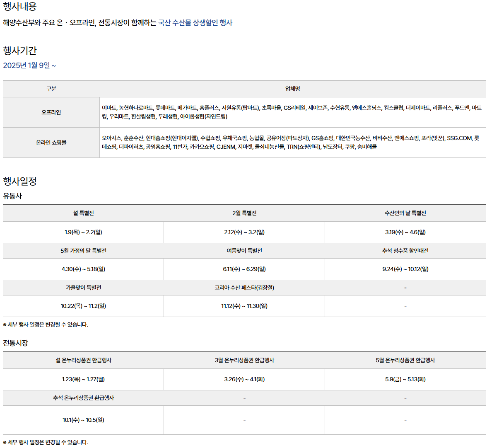Viewport: 487px width, 448px height.
Task: Click the date cell '2.12(수) ~ 3.2(일)'
Action: coord(244,232)
